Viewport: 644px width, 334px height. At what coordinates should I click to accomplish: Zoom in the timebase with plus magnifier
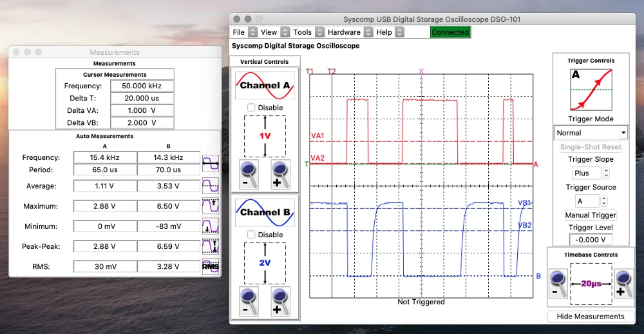[624, 284]
